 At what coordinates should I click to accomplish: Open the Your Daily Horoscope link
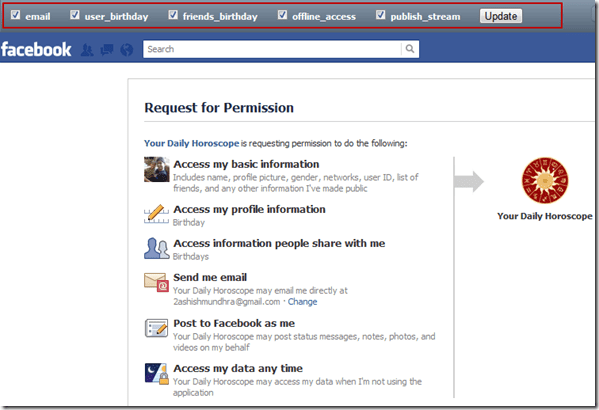pos(191,143)
